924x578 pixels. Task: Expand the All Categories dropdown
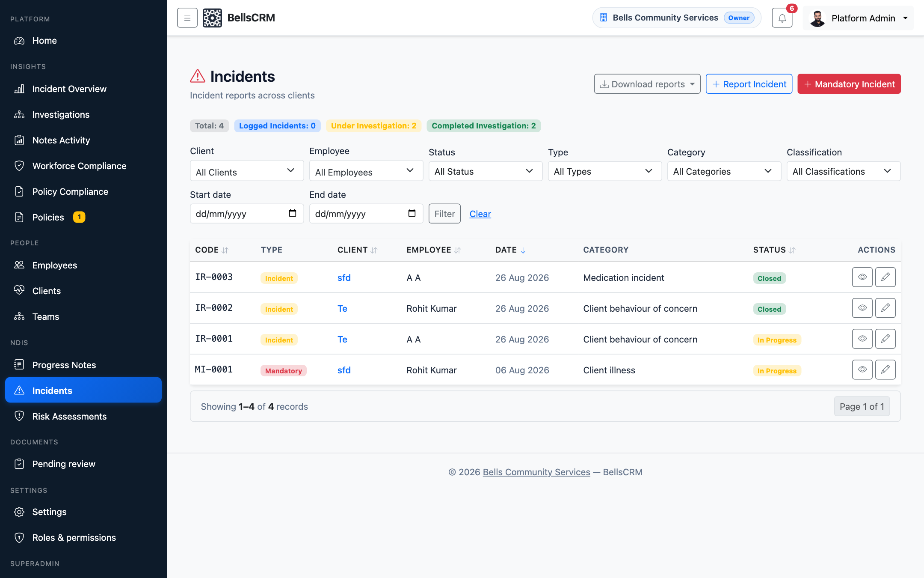[724, 171]
